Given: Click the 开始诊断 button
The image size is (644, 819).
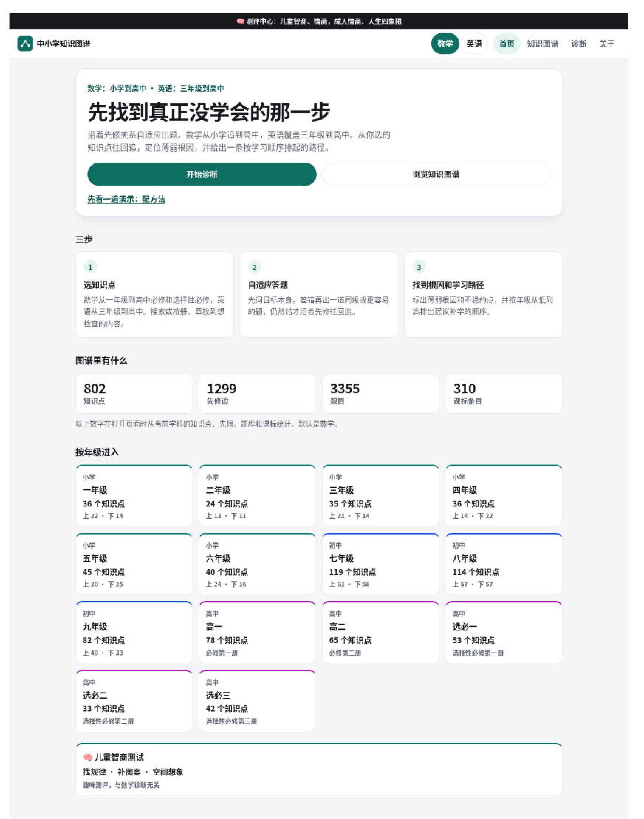Looking at the screenshot, I should pos(202,174).
